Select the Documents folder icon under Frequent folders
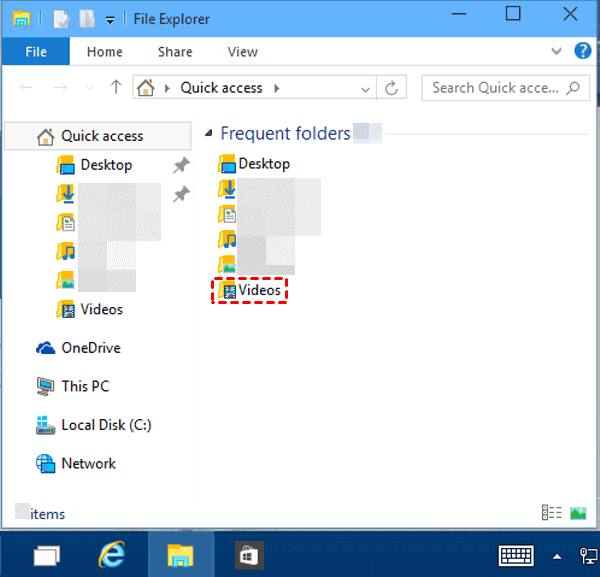 (x=227, y=215)
